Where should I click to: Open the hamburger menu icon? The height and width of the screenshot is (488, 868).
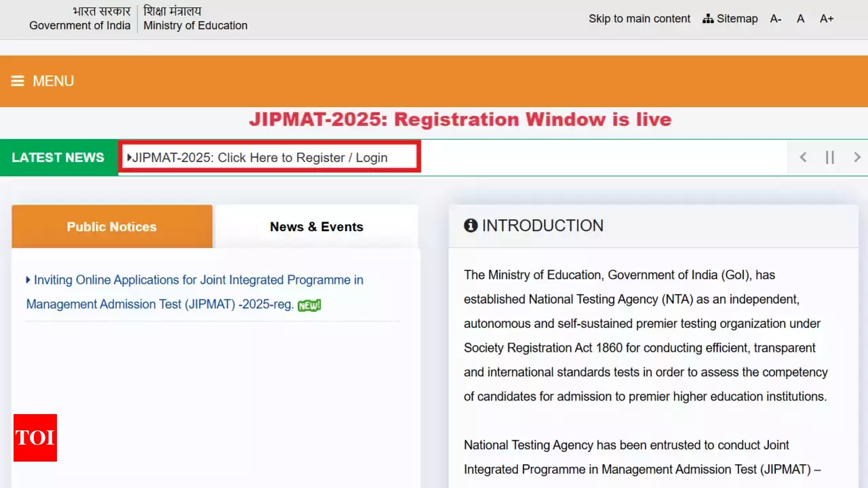pyautogui.click(x=18, y=81)
